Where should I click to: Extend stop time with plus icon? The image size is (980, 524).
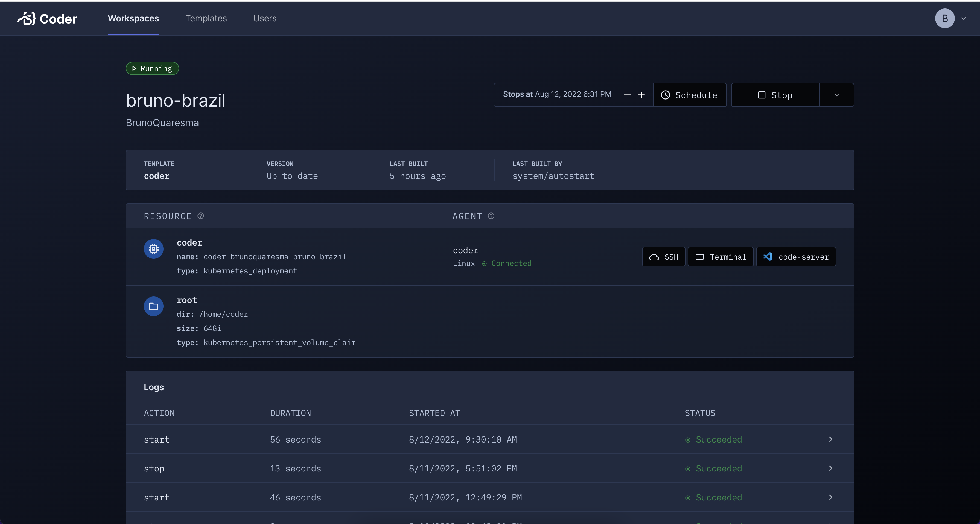coord(641,95)
